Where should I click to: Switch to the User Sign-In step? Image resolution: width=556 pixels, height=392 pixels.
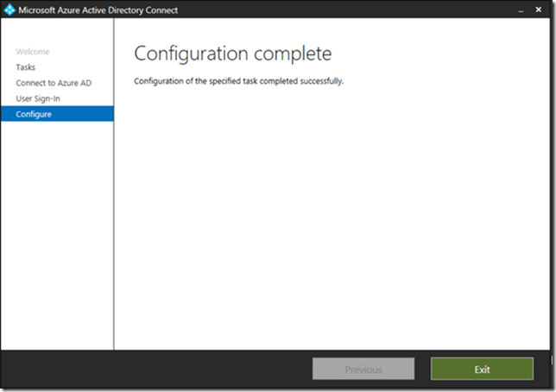[37, 98]
